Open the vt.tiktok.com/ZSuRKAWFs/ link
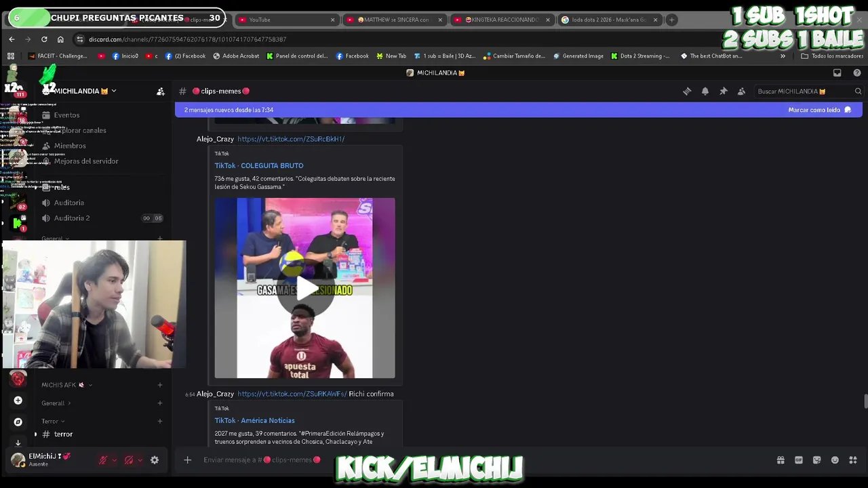The image size is (868, 488). (292, 394)
